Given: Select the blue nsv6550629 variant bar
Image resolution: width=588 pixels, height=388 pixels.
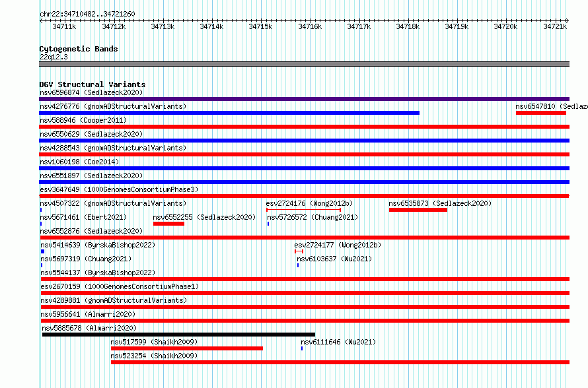Looking at the screenshot, I should tap(304, 141).
